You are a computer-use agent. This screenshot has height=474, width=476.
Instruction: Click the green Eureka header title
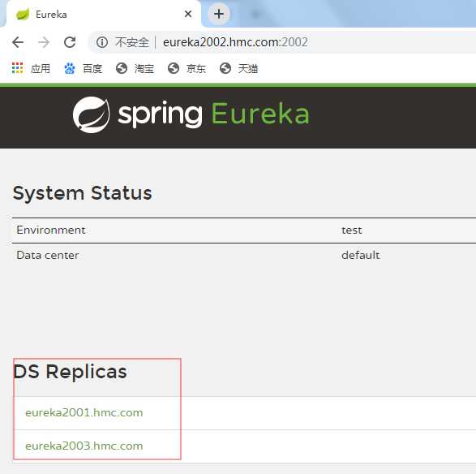260,114
